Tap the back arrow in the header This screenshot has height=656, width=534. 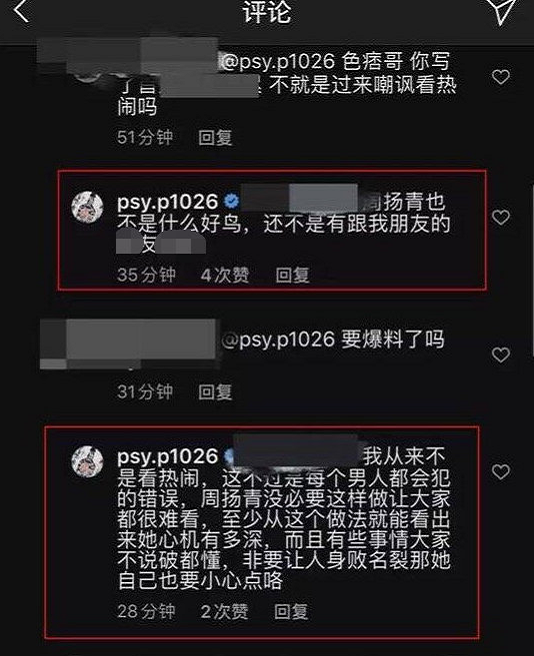[x=22, y=10]
